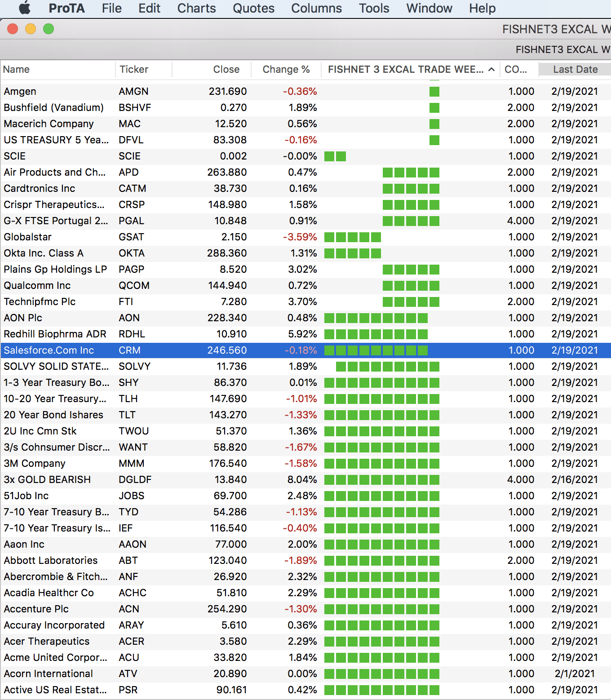Open the File menu
Image resolution: width=611 pixels, height=700 pixels.
(x=111, y=8)
